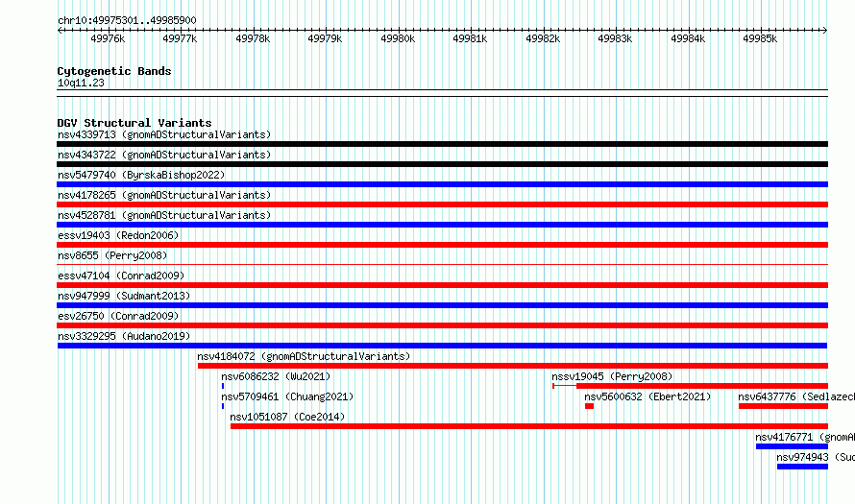Viewport: 855px width, 504px height.
Task: Open nsv1051087 Coe2014 variant label
Action: click(287, 417)
